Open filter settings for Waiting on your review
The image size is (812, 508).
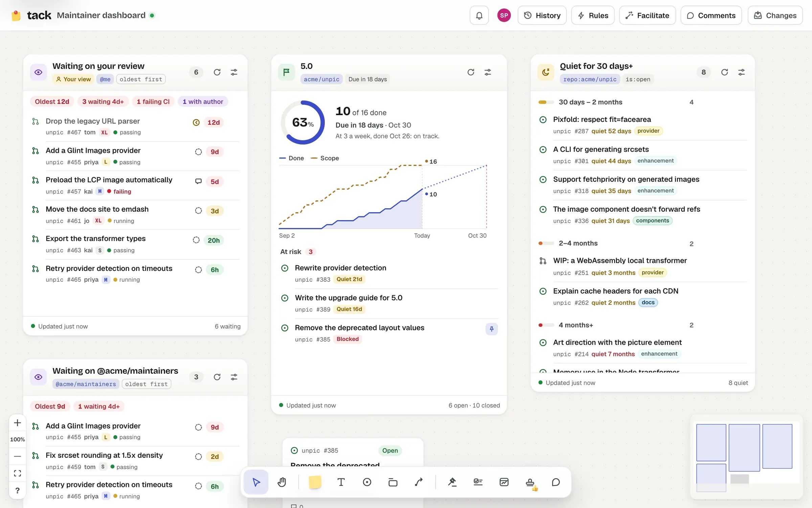coord(234,72)
